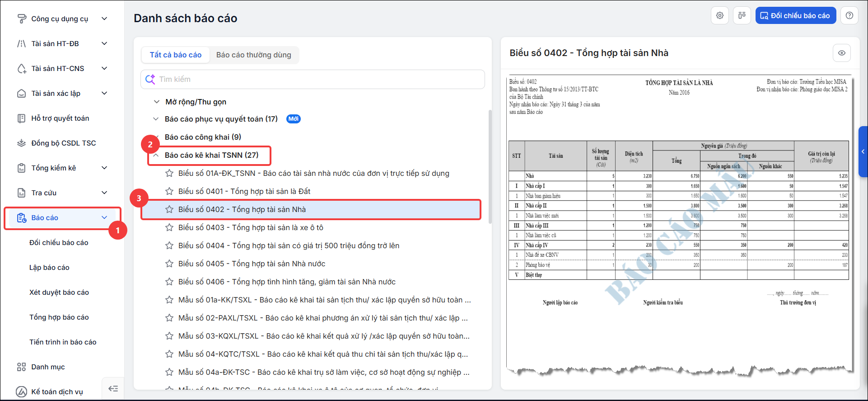Viewport: 868px width, 401px height.
Task: Toggle Mở rộng/Thu gọn chevron
Action: pyautogui.click(x=156, y=102)
